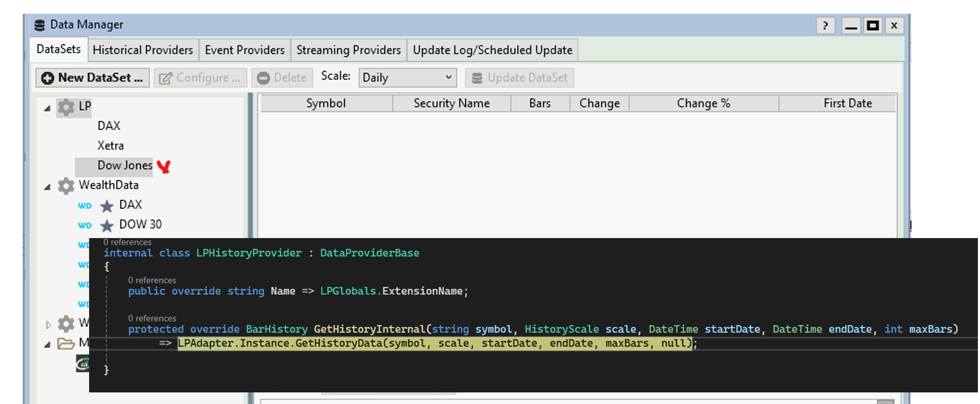Click LPHistoryProvider class name in code
This screenshot has height=404, width=980.
(x=249, y=253)
